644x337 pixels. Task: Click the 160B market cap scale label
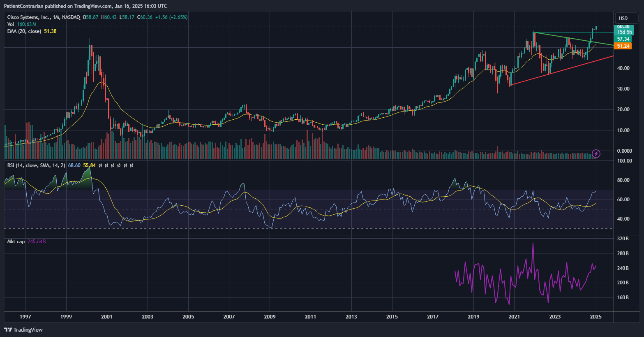click(x=623, y=297)
